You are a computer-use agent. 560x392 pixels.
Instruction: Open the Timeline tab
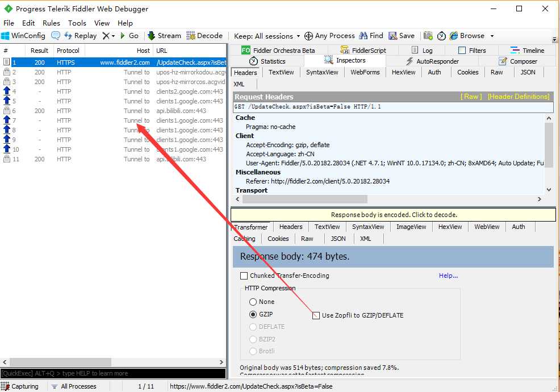tap(527, 51)
